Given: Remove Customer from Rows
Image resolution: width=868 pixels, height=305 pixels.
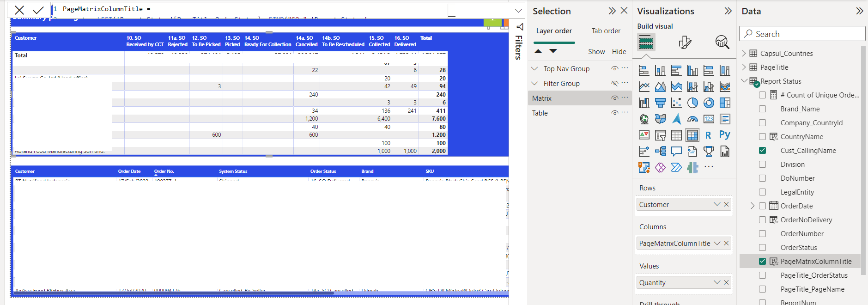Looking at the screenshot, I should (726, 204).
